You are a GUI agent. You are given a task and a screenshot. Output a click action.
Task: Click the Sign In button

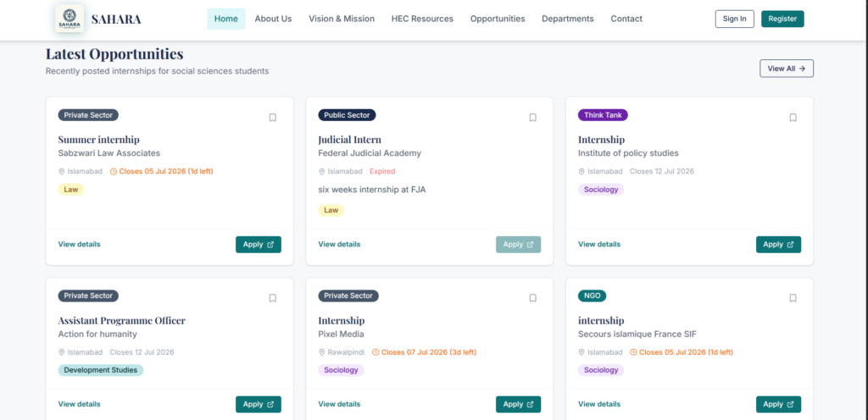click(735, 19)
